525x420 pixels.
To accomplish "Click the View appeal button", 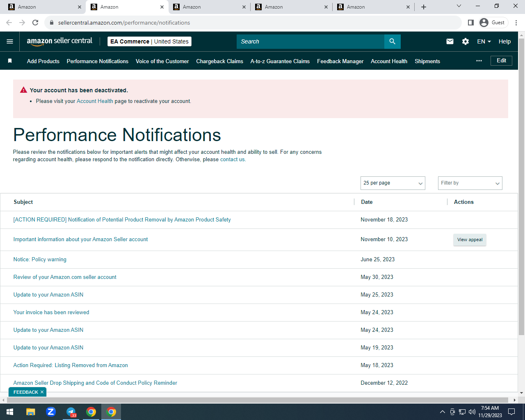I will pyautogui.click(x=470, y=240).
